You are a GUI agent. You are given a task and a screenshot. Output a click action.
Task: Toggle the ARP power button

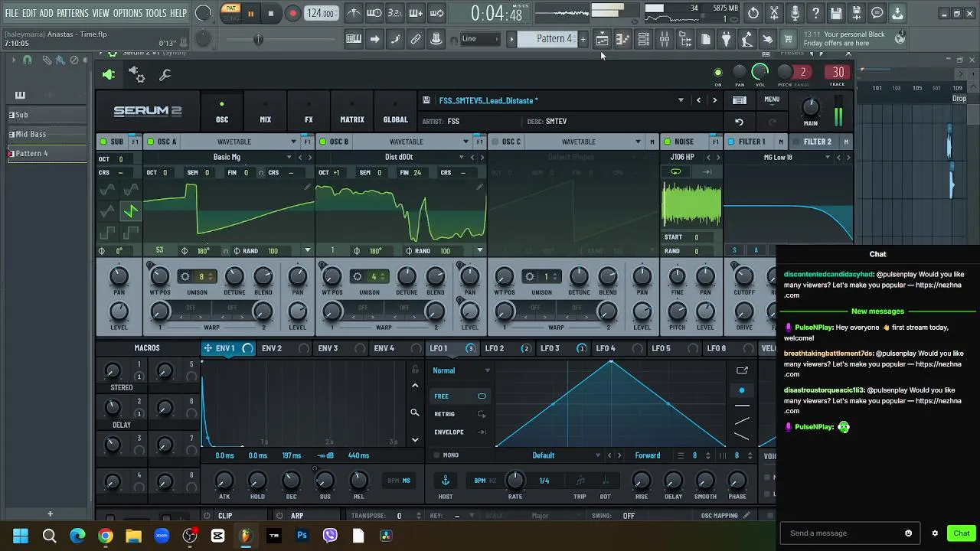281,516
